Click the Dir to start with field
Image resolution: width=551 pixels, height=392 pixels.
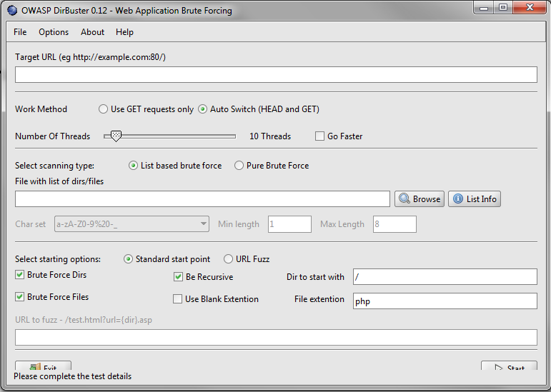[x=445, y=276]
